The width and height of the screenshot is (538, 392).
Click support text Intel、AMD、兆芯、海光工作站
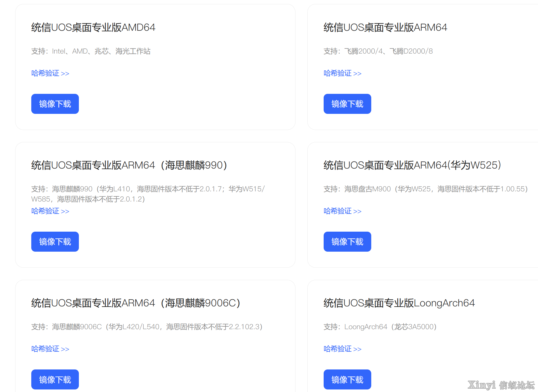click(91, 51)
